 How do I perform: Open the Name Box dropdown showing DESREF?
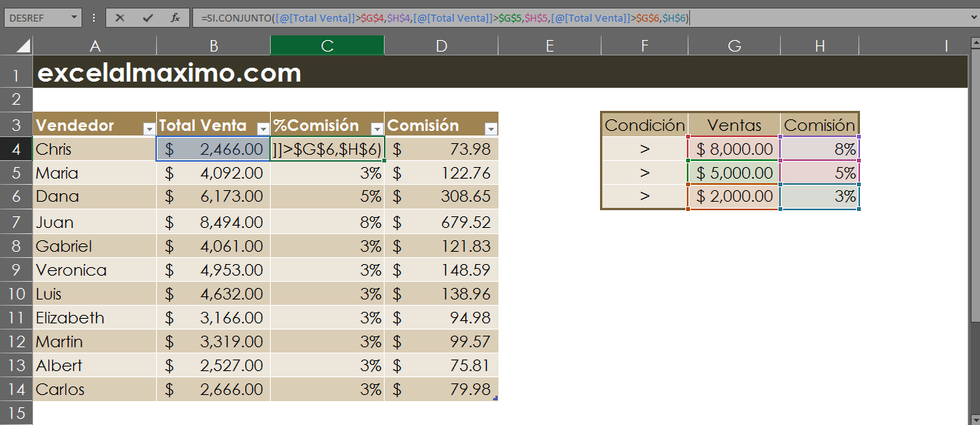click(x=74, y=18)
